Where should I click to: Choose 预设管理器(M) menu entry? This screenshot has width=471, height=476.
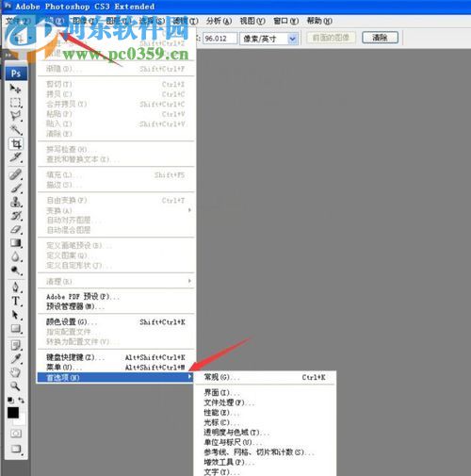click(116, 306)
